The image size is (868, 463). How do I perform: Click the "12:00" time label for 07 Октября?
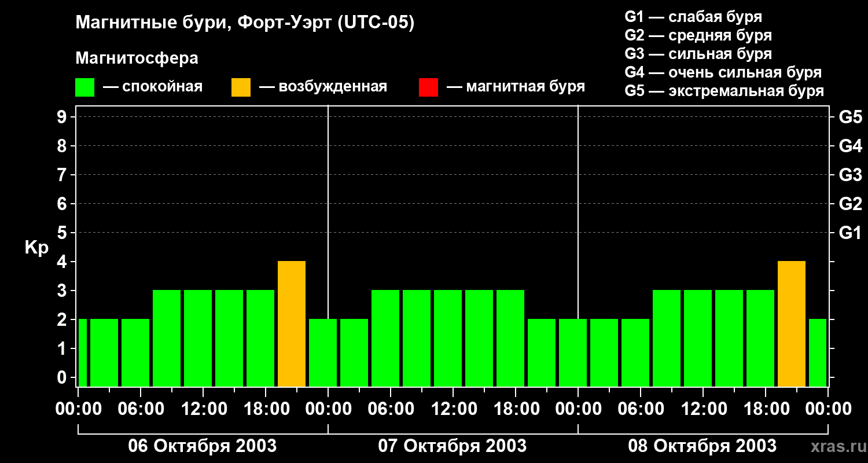coord(453,409)
